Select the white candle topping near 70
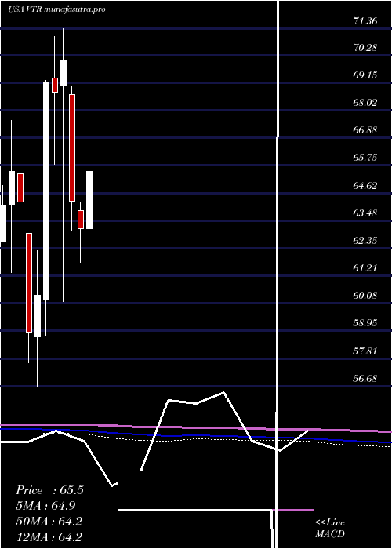Image resolution: width=392 pixels, height=549 pixels. (64, 73)
